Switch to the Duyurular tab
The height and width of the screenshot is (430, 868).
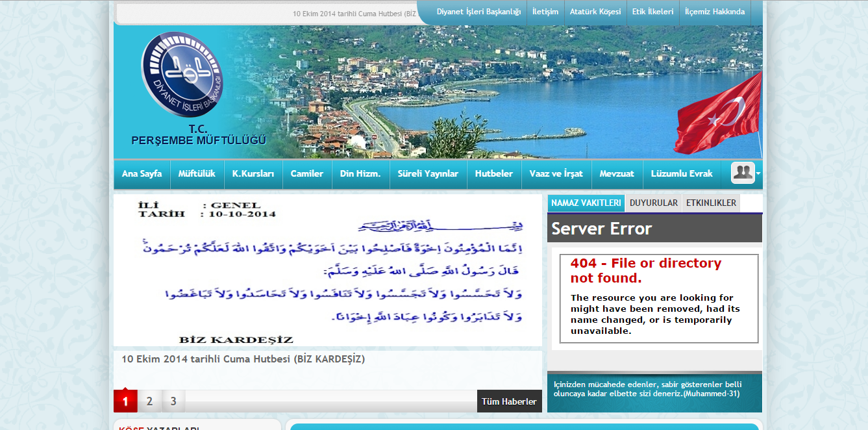pyautogui.click(x=653, y=203)
